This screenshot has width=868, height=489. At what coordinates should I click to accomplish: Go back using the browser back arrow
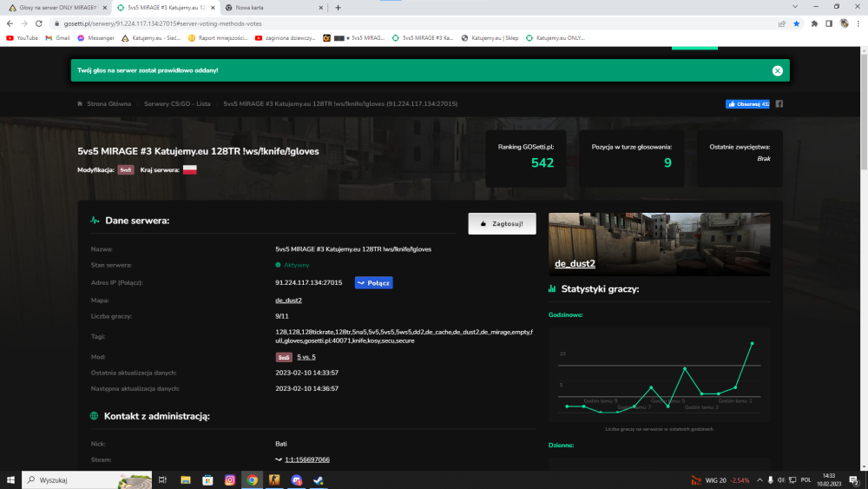[x=10, y=23]
